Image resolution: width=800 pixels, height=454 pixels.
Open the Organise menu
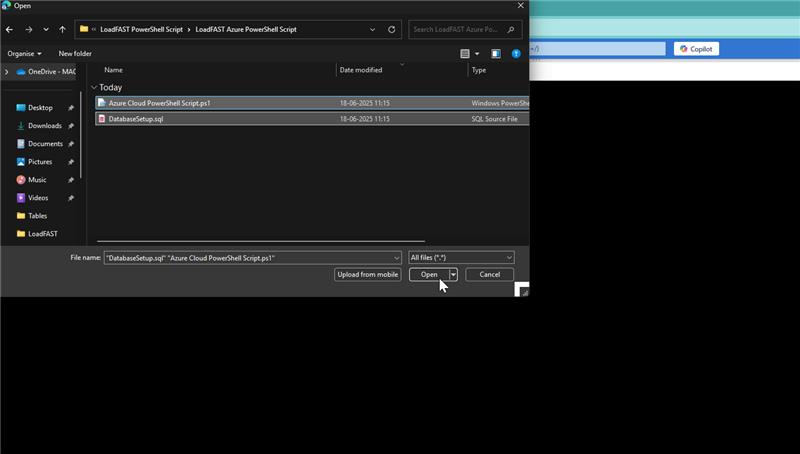25,53
